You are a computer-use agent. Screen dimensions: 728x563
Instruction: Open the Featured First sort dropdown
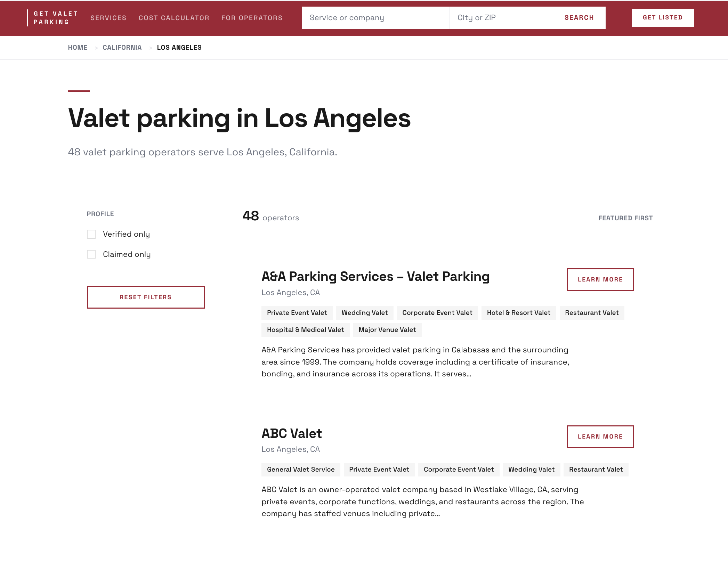click(x=625, y=218)
